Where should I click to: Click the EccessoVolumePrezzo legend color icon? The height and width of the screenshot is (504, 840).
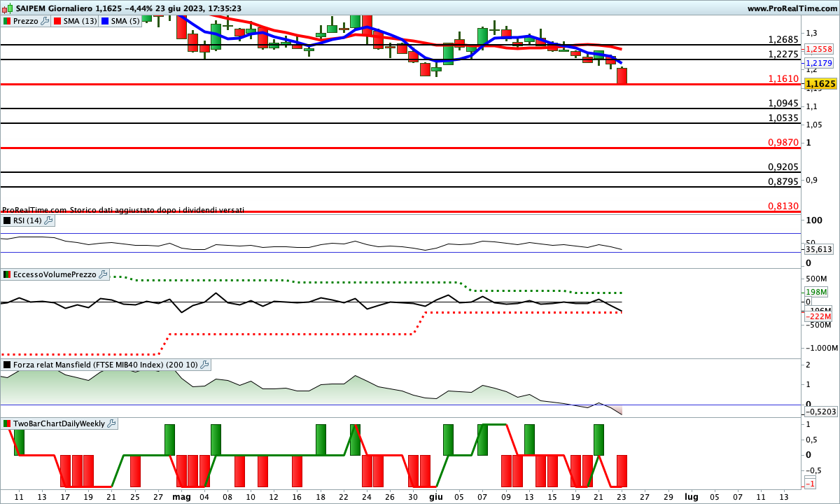tap(7, 274)
